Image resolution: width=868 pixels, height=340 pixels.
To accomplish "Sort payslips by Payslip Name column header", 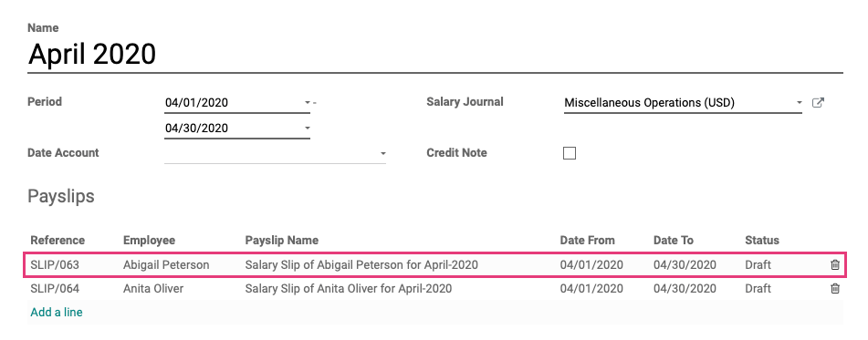I will tap(282, 241).
